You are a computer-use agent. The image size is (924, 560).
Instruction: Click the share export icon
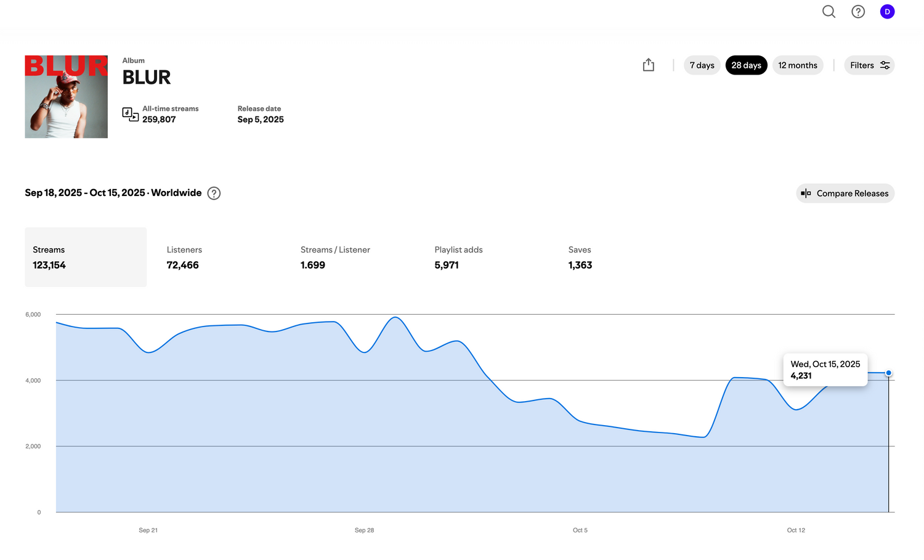click(x=649, y=65)
